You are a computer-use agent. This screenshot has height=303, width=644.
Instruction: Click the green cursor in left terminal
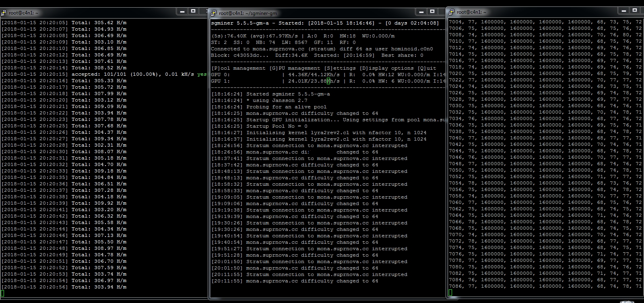[x=2, y=293]
